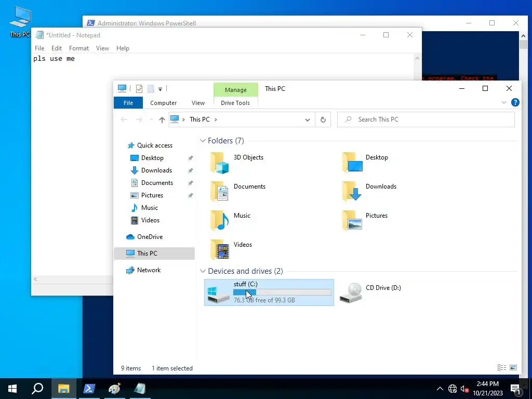Image resolution: width=532 pixels, height=399 pixels.
Task: Collapse the Devices and drives (2) group
Action: pos(203,271)
